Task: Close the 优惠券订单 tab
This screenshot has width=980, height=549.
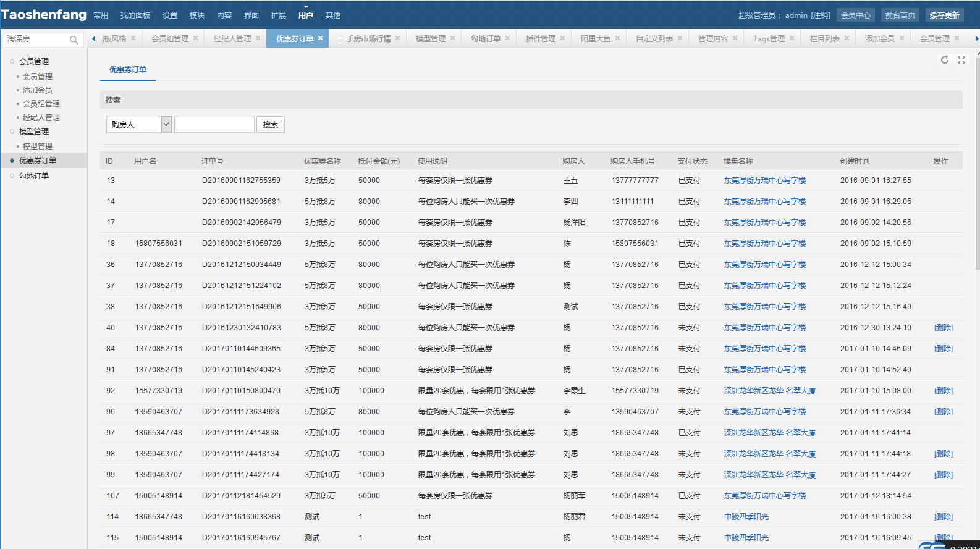Action: click(320, 38)
